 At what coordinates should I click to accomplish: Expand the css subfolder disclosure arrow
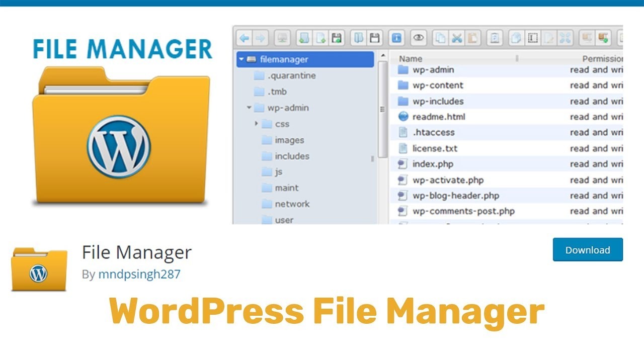tap(257, 124)
